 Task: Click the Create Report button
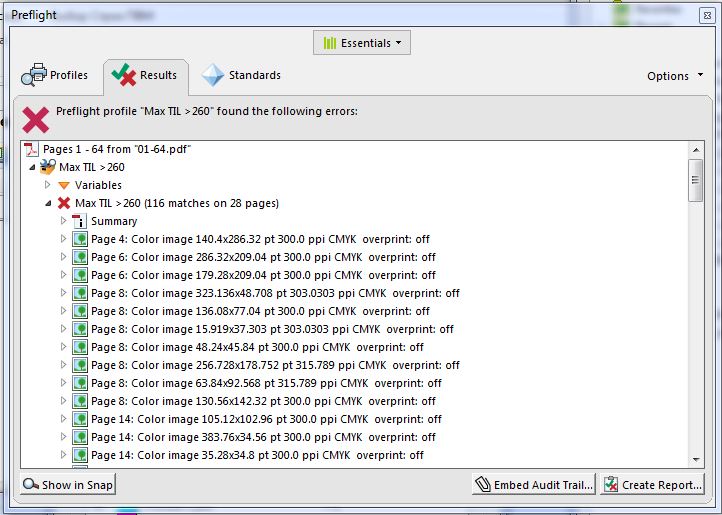click(x=652, y=485)
